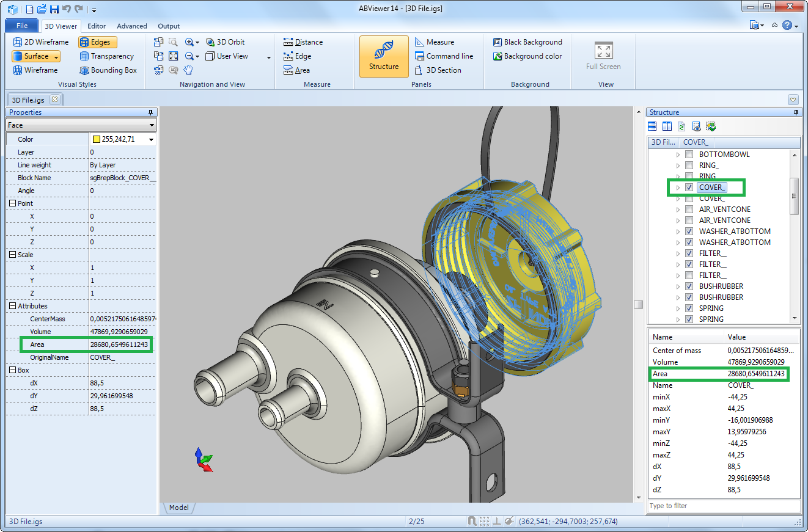Toggle Transparency visual style

[106, 56]
